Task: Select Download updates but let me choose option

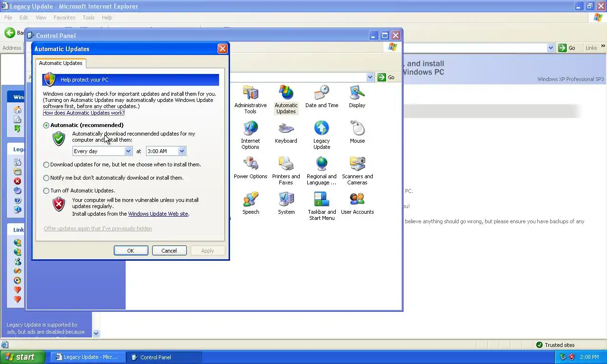Action: click(46, 164)
